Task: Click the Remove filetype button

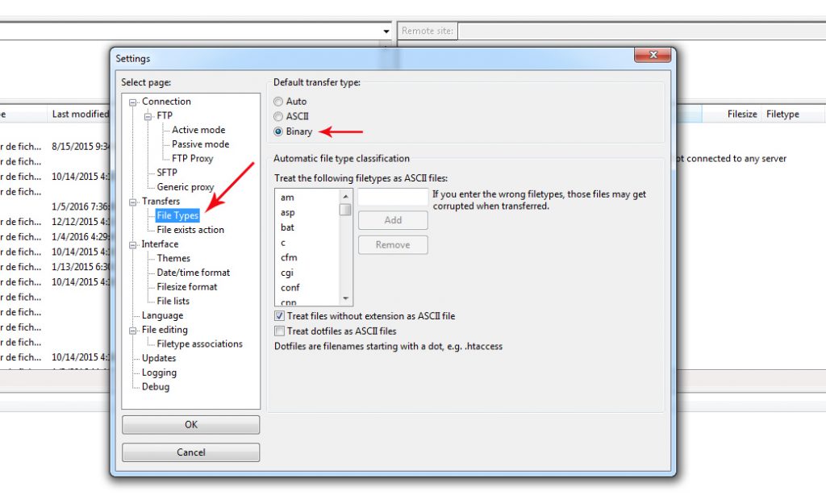Action: pos(393,245)
